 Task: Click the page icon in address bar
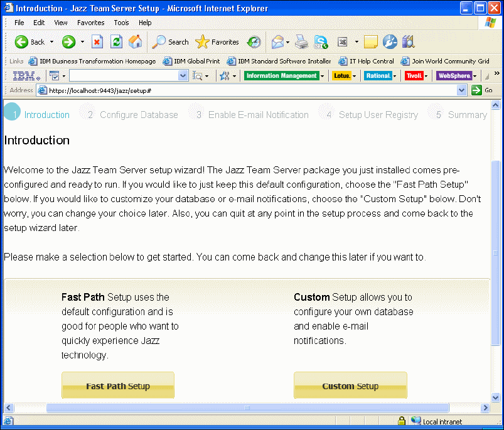[x=42, y=90]
